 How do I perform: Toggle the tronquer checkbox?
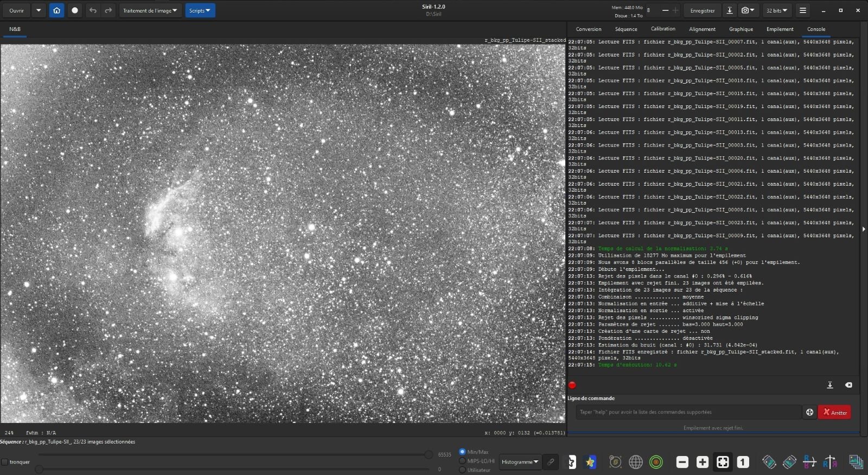5,462
